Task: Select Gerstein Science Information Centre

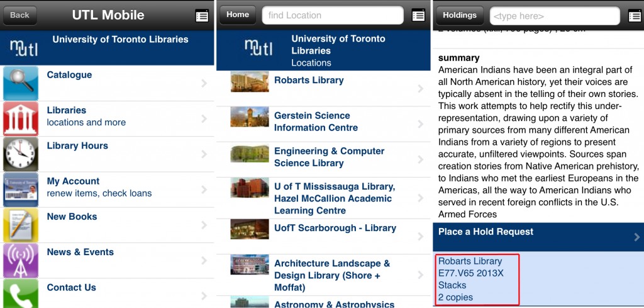Action: pos(316,122)
